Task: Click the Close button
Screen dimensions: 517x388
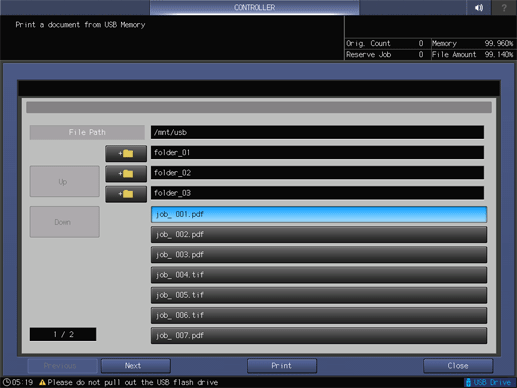Action: [x=458, y=366]
